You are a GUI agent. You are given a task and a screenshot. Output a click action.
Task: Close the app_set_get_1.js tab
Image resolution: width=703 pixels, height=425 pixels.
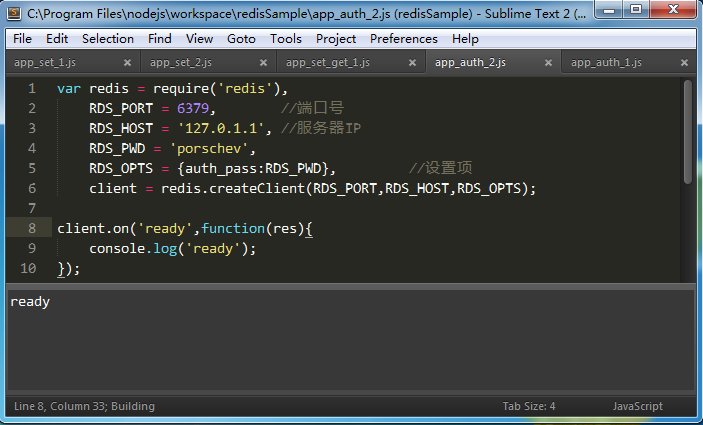[411, 62]
